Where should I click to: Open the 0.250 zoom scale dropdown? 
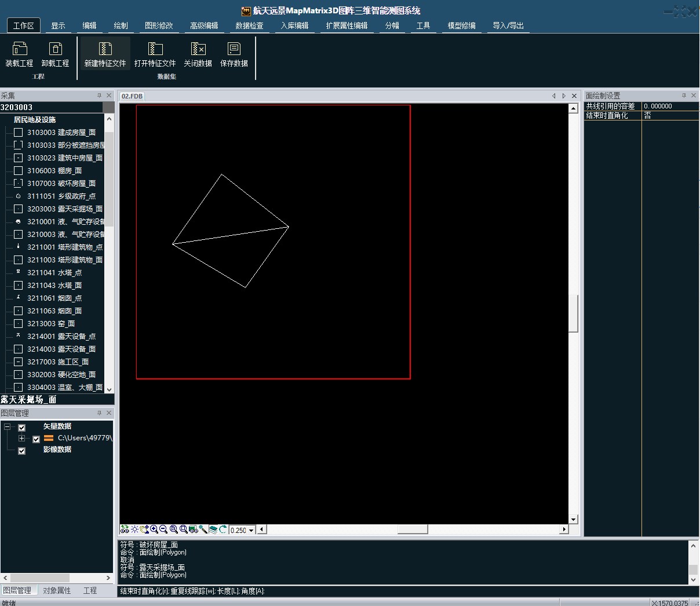click(251, 530)
